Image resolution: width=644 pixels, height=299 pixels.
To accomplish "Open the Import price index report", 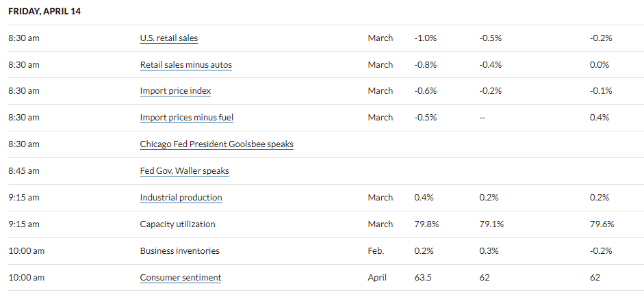I will (175, 91).
